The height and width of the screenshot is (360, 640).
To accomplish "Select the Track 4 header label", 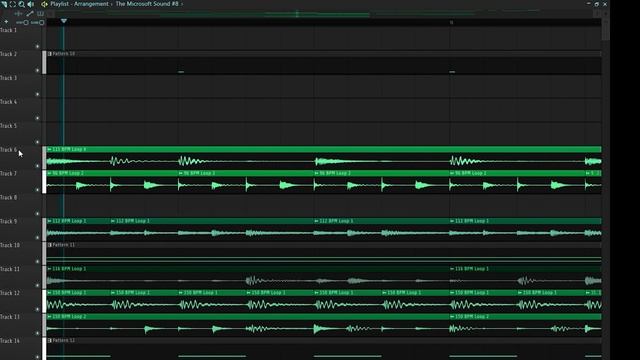I will pos(9,102).
